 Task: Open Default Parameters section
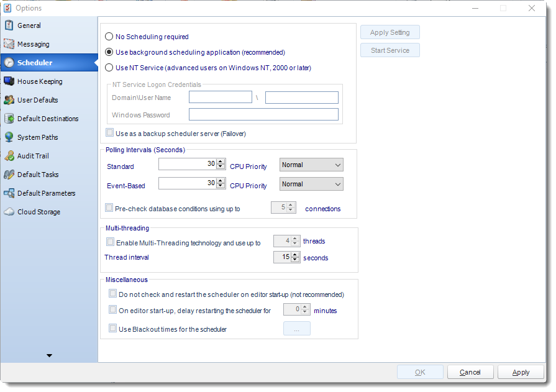[x=49, y=193]
